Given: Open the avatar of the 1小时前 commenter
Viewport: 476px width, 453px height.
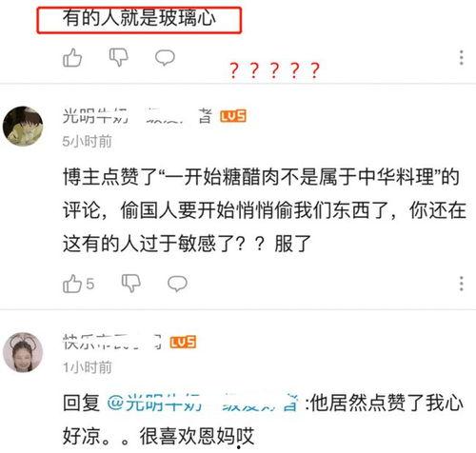Looking at the screenshot, I should (23, 352).
